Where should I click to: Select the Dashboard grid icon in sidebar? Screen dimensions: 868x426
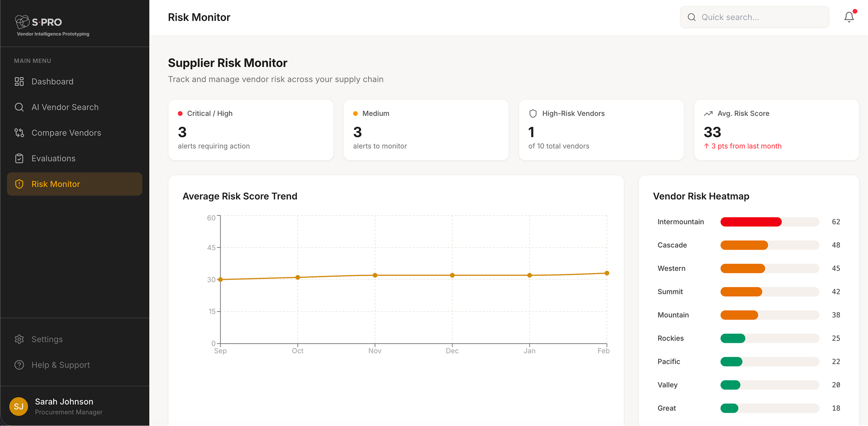(x=19, y=82)
